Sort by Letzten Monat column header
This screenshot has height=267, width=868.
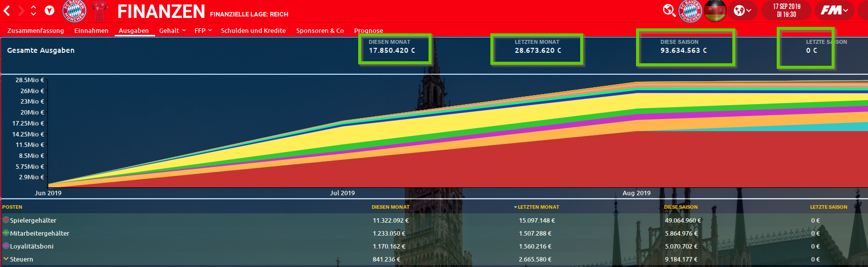[538, 207]
